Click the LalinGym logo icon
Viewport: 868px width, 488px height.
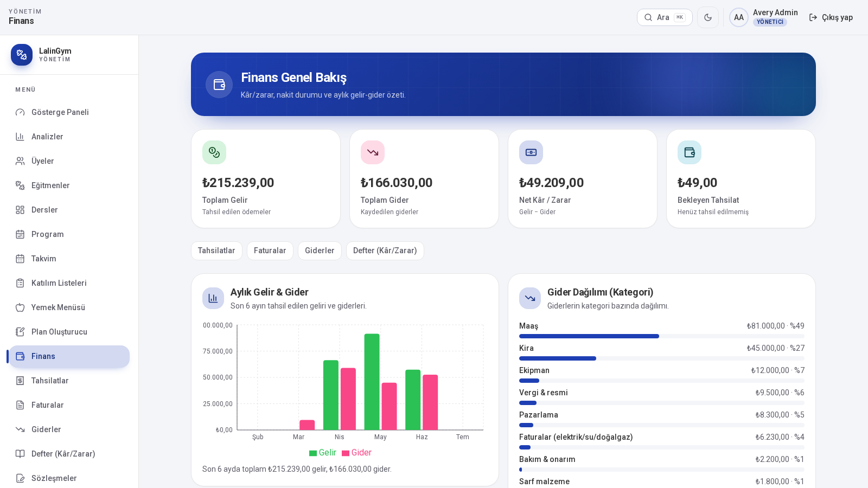22,55
